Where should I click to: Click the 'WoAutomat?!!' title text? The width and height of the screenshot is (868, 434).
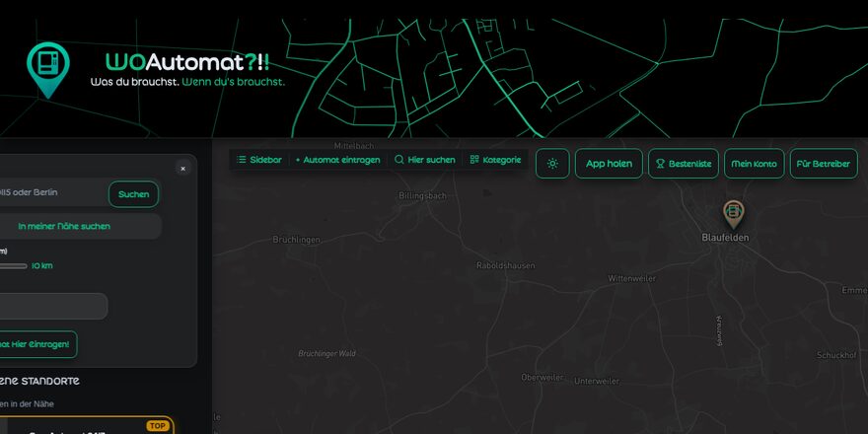tap(187, 62)
